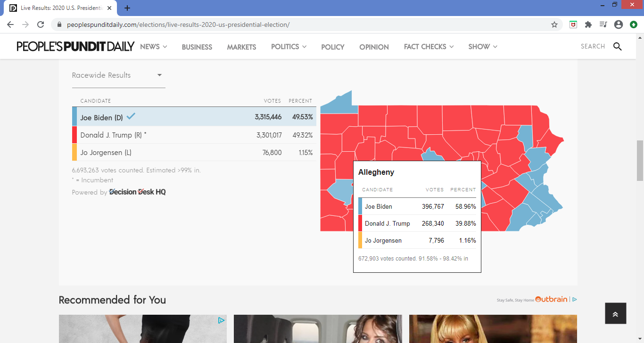The image size is (644, 343).
Task: Expand the Show menu
Action: click(x=483, y=47)
